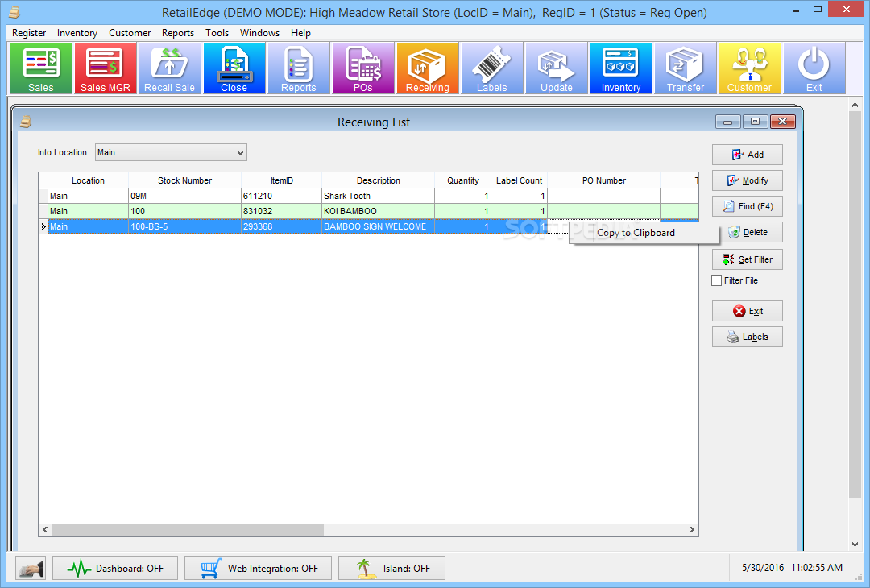Click the main window scroll up arrow

[x=855, y=104]
